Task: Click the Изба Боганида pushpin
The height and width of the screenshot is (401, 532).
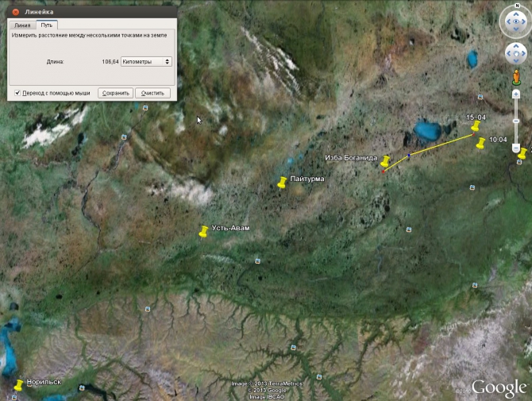Action: click(386, 161)
